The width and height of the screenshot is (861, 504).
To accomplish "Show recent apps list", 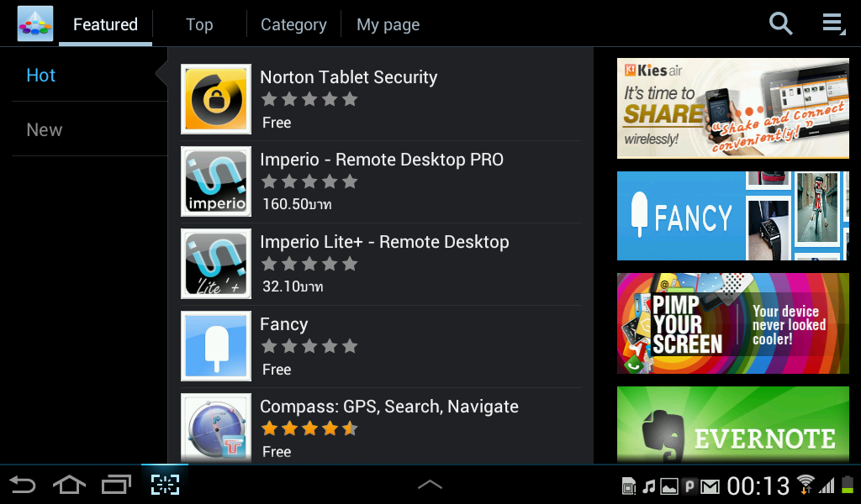I will tap(116, 485).
